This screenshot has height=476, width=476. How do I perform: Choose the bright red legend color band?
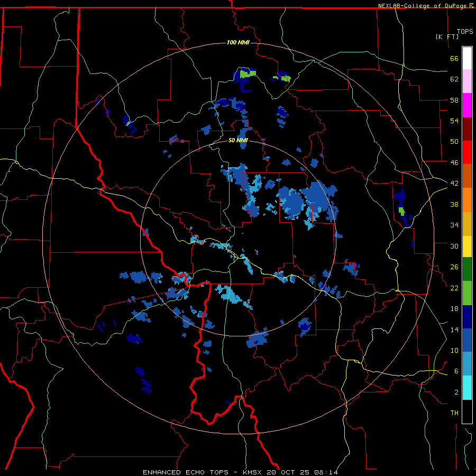coord(467,152)
